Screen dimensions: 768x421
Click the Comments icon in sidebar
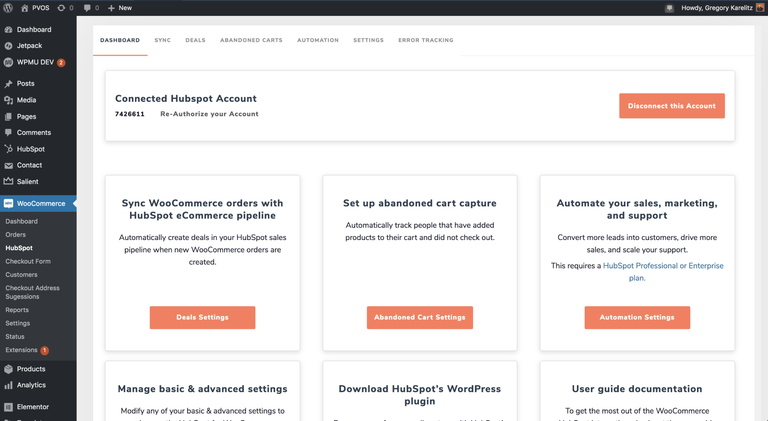8,133
